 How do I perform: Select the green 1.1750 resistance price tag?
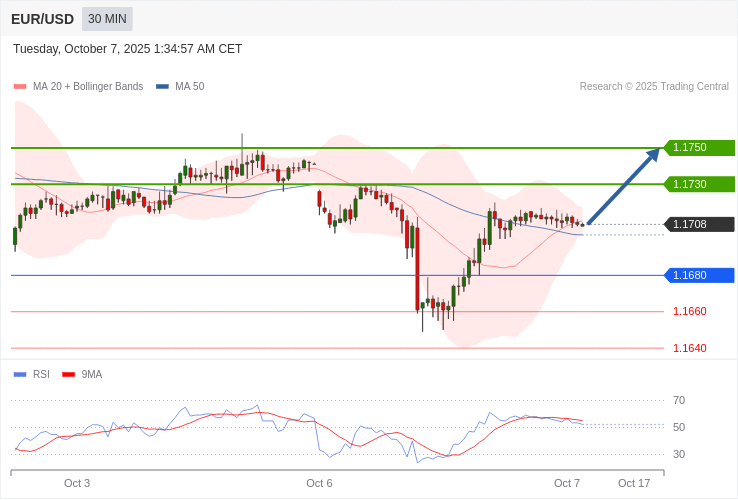pos(698,148)
